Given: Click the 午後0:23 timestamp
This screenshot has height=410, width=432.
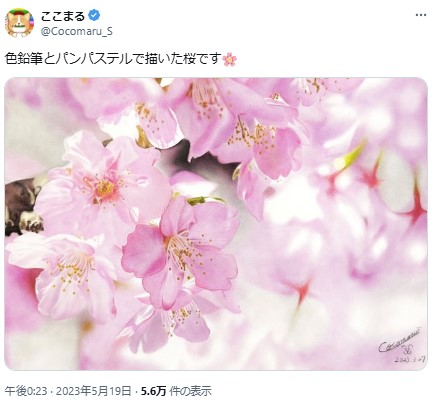Looking at the screenshot, I should pos(26,391).
